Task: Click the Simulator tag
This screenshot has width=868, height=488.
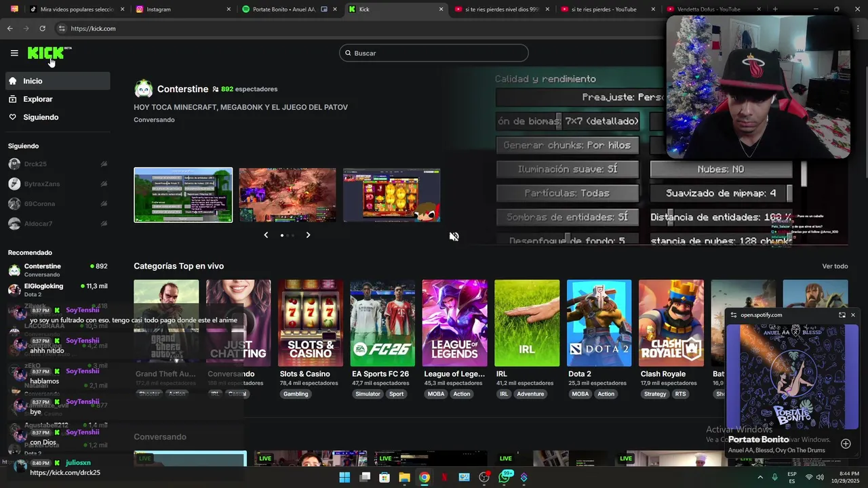Action: click(x=368, y=394)
